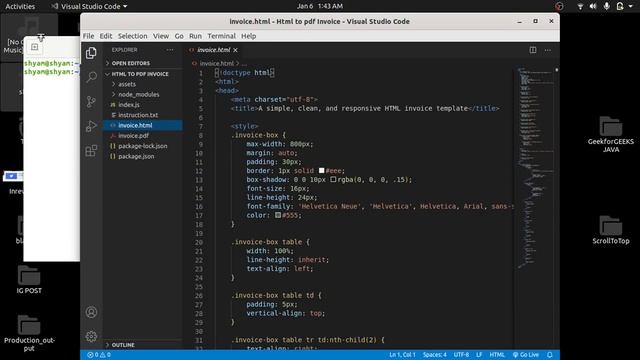Click the network icon in top bar
The image size is (640, 360).
click(x=580, y=6)
